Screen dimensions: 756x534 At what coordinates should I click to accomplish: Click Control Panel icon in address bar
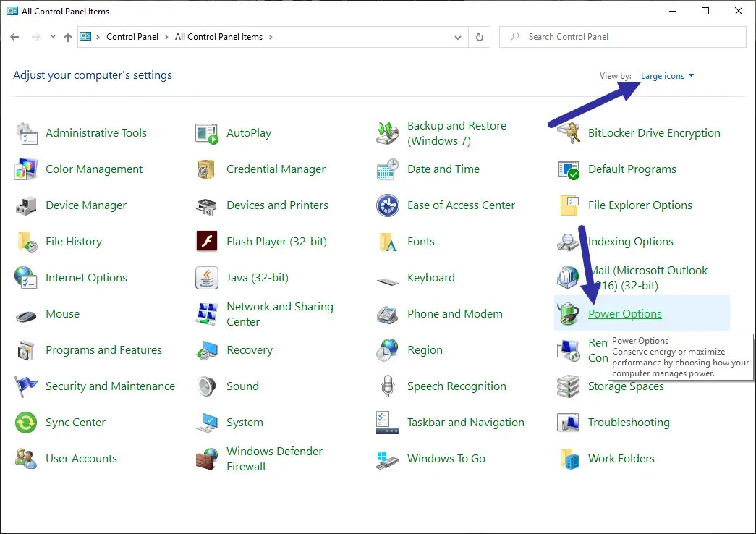85,37
